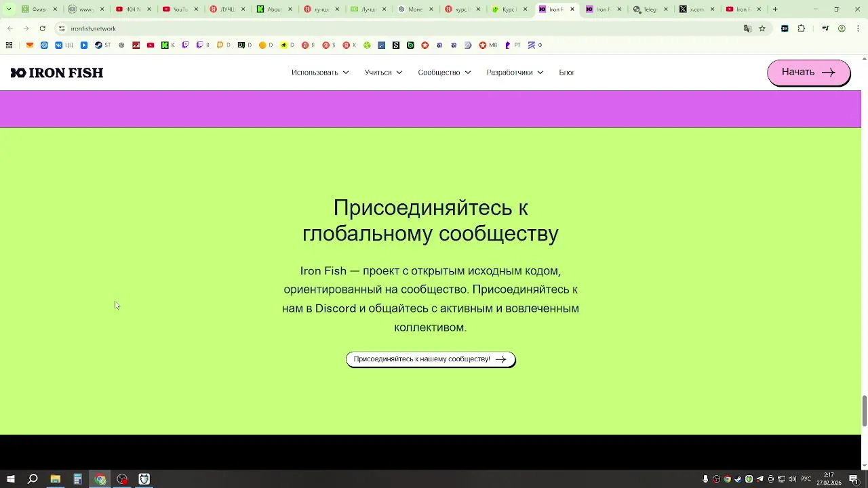Open the YouTube bookmark icon
The height and width of the screenshot is (488, 868).
click(151, 45)
